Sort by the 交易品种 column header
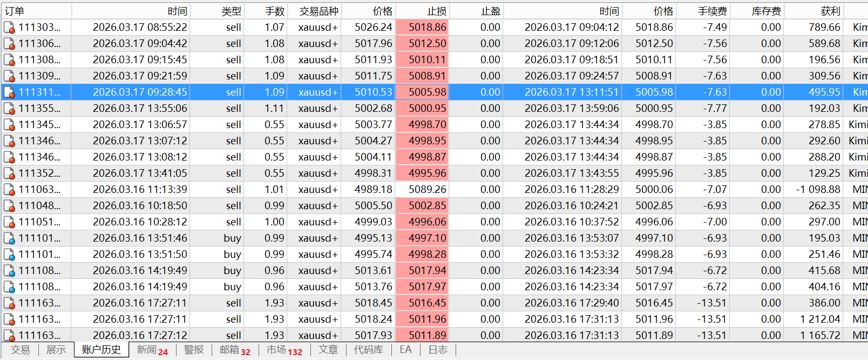 pos(314,11)
